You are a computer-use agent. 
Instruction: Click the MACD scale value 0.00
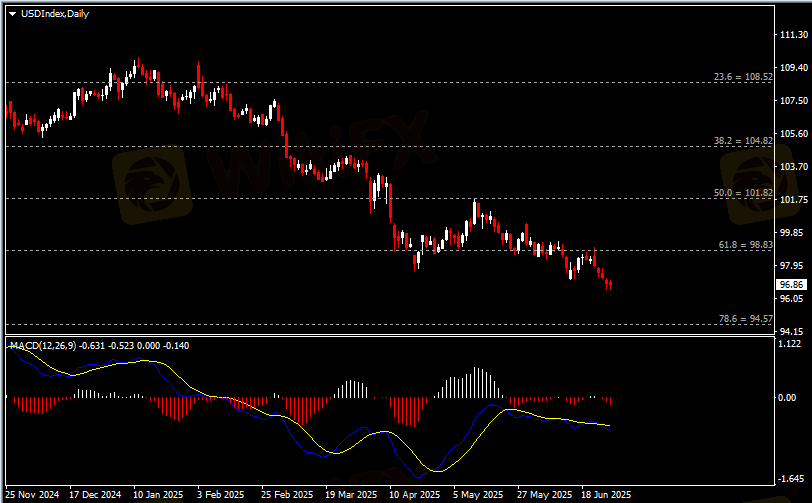click(x=787, y=397)
